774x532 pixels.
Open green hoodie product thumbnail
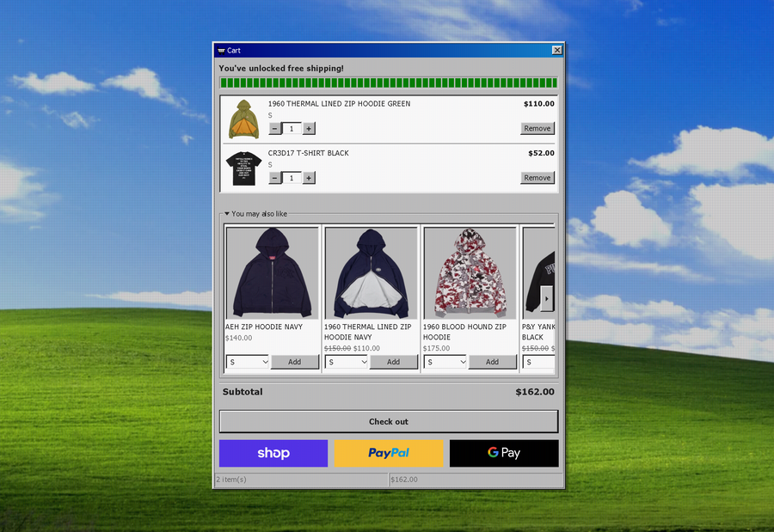click(x=244, y=119)
